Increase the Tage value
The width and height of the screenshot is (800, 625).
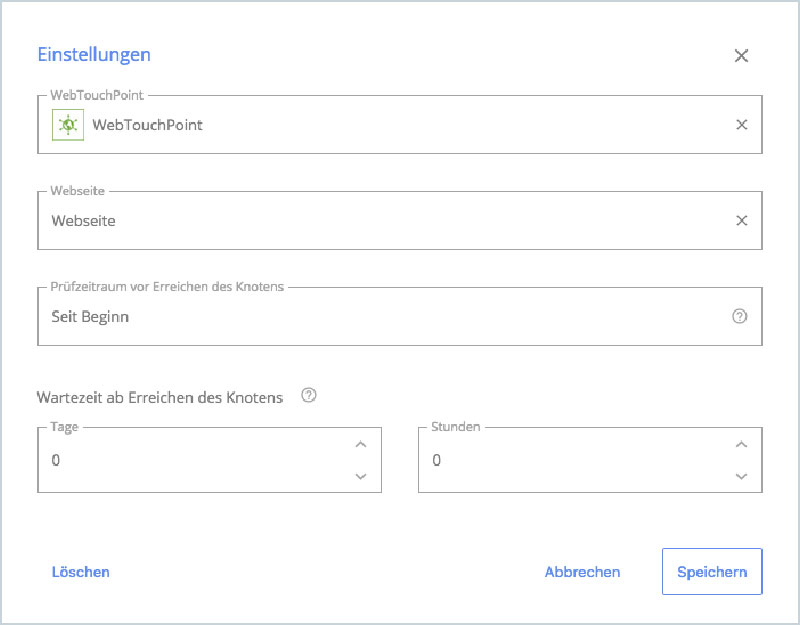[x=361, y=445]
